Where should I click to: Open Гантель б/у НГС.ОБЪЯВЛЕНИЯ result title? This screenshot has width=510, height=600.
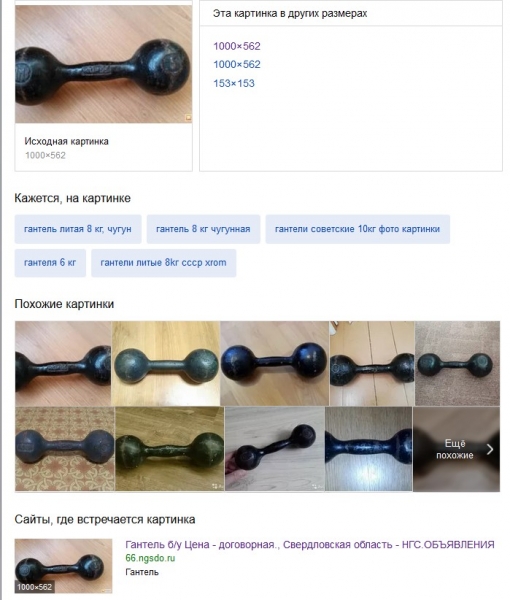pos(310,545)
